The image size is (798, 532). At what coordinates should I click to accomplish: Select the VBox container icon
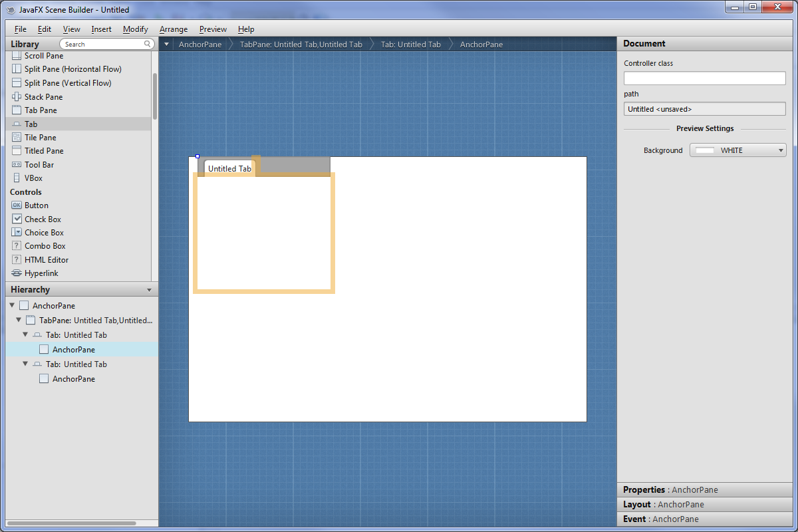(17, 178)
